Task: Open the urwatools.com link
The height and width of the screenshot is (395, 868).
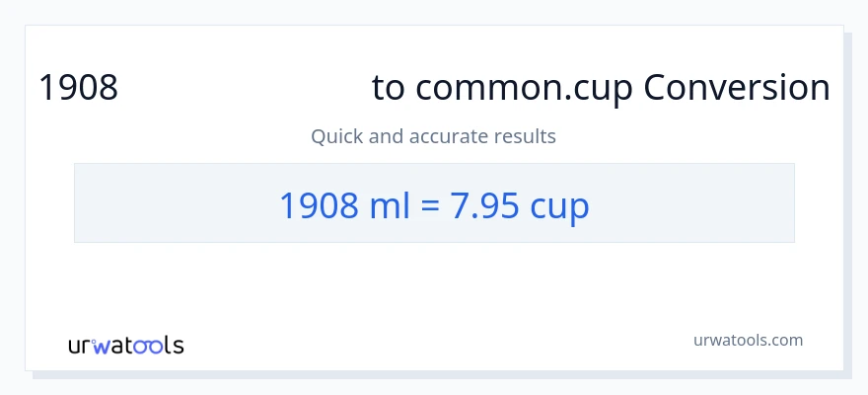Action: tap(747, 340)
